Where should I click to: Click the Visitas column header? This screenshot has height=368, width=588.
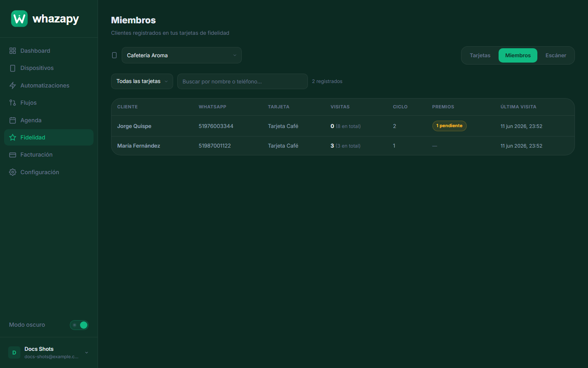tap(340, 107)
